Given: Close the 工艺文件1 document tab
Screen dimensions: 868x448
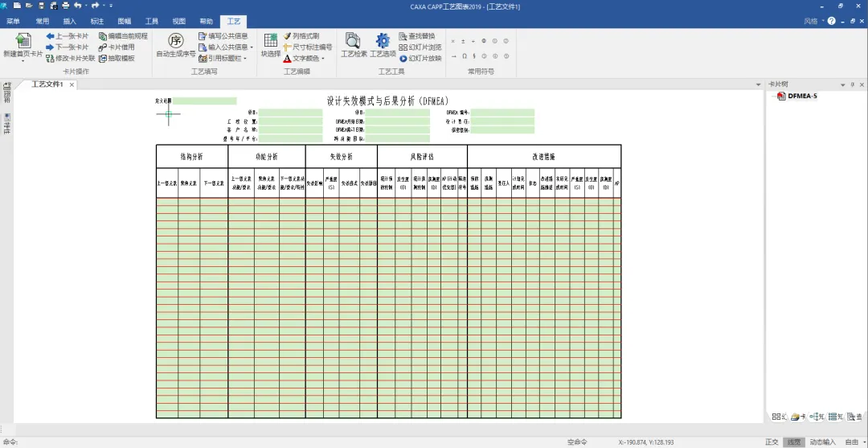Looking at the screenshot, I should point(72,84).
